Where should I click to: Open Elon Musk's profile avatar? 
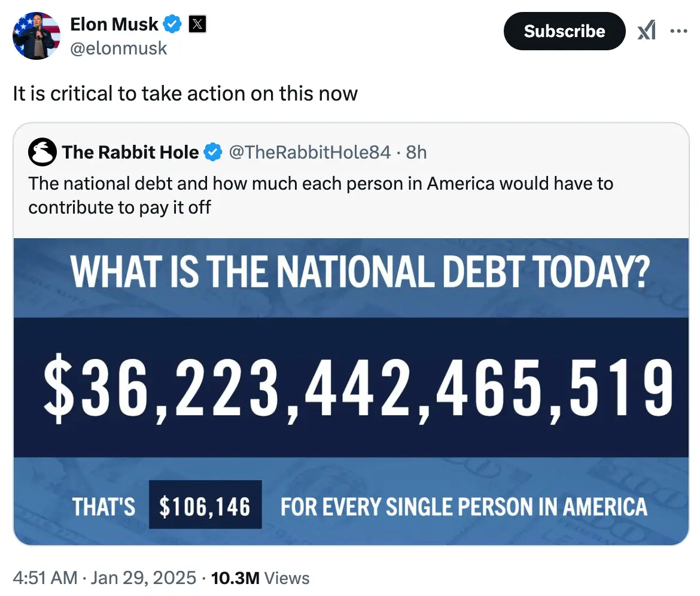[x=36, y=36]
